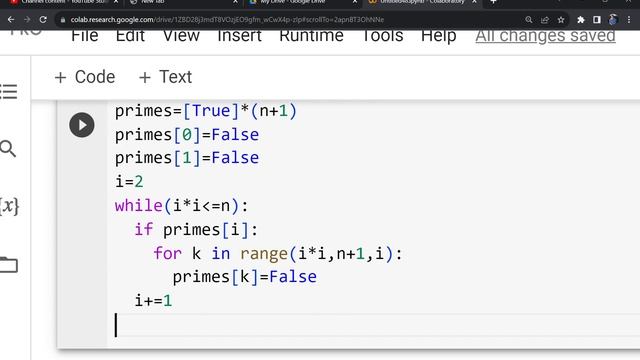
Task: Open the Chrome extensions puzzle icon
Action: [580, 20]
